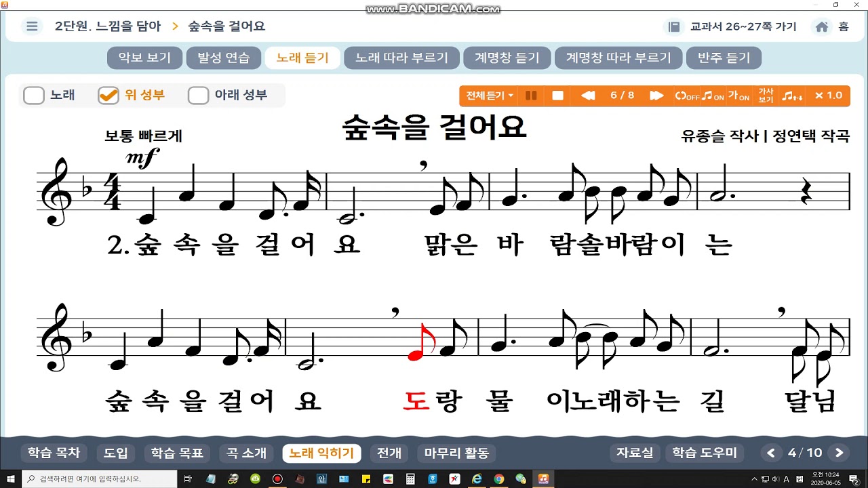This screenshot has height=488, width=868.
Task: Click the green round taskbar app icon
Action: pos(255,479)
